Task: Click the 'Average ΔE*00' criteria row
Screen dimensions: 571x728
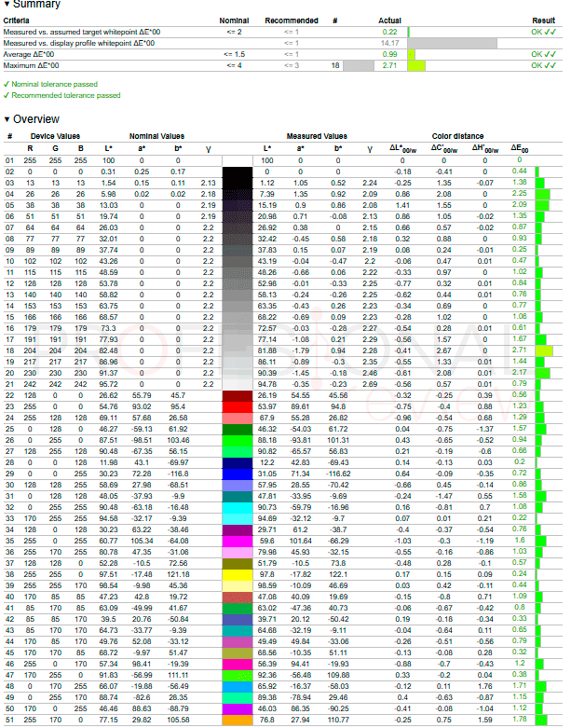Action: tap(282, 54)
